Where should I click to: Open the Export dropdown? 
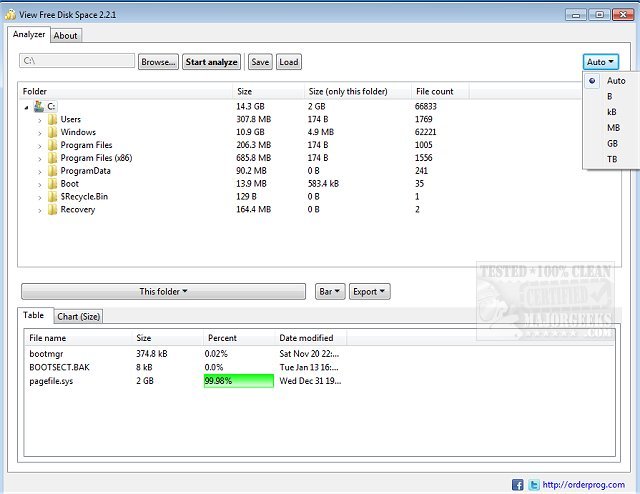pyautogui.click(x=369, y=292)
